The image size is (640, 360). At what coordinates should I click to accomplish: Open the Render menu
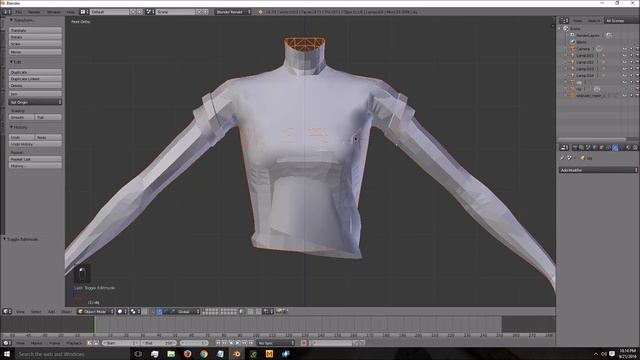tap(34, 12)
